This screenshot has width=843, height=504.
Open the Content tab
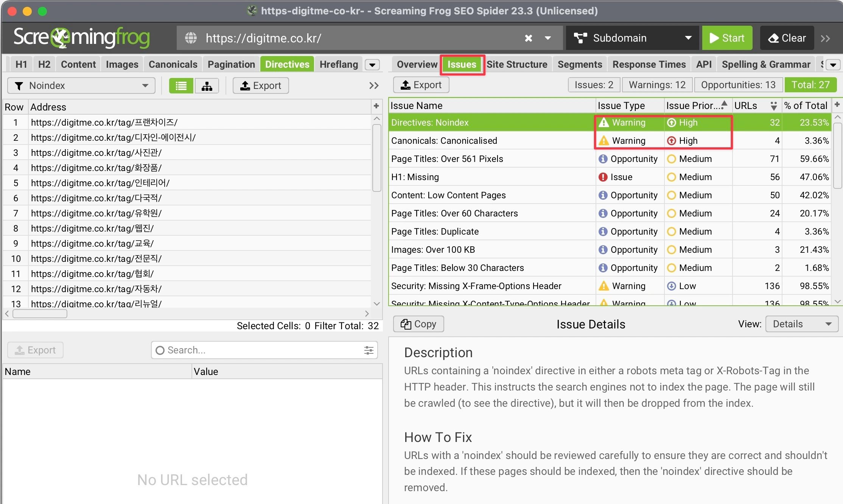tap(78, 64)
